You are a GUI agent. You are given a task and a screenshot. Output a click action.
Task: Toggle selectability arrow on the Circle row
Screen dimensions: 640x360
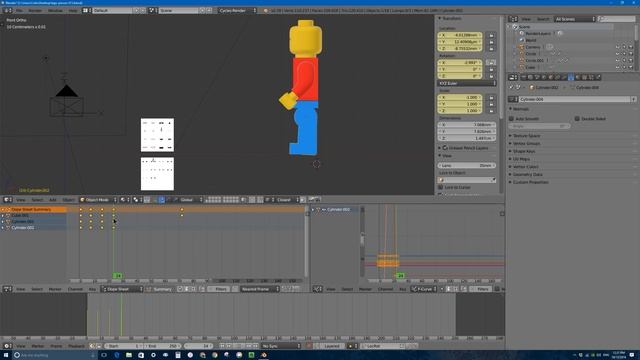(624, 54)
